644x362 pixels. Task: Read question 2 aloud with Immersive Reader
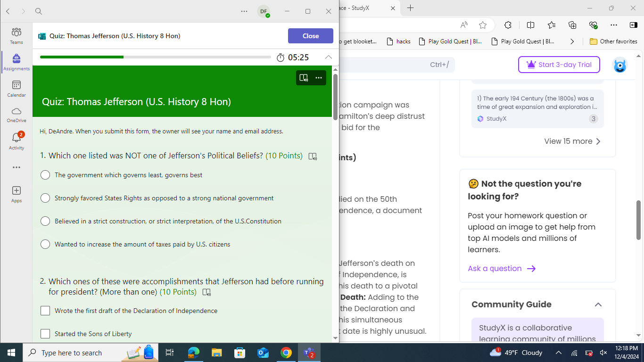click(206, 292)
